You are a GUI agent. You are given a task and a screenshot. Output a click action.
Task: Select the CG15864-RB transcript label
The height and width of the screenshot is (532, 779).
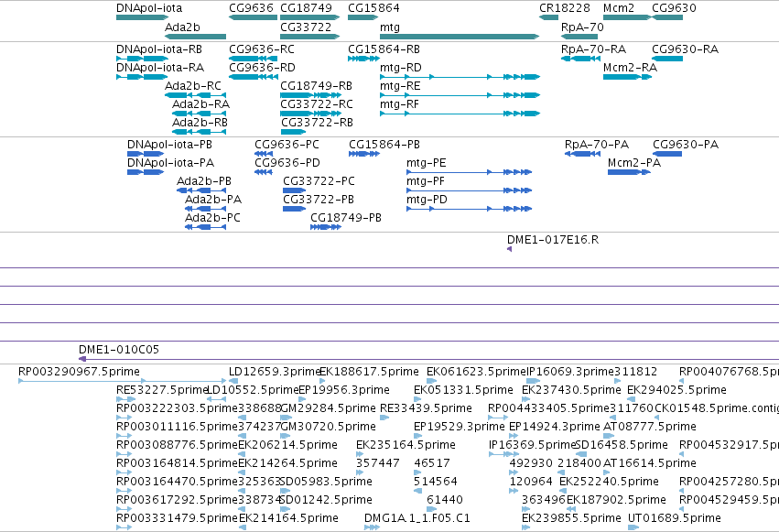pyautogui.click(x=384, y=49)
